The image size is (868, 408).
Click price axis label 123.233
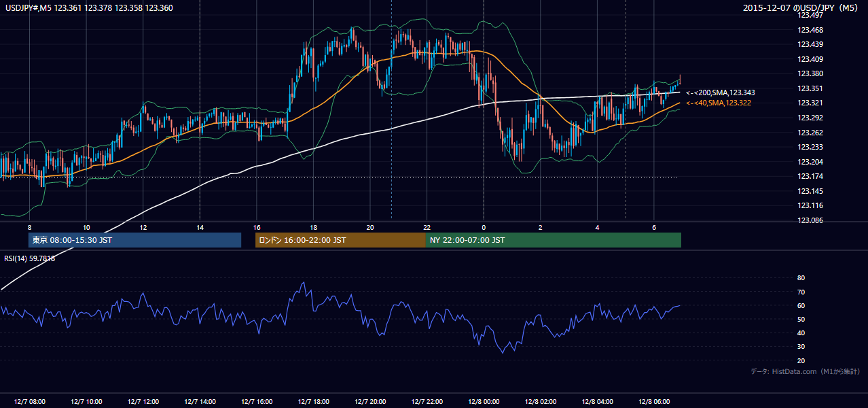(x=810, y=147)
